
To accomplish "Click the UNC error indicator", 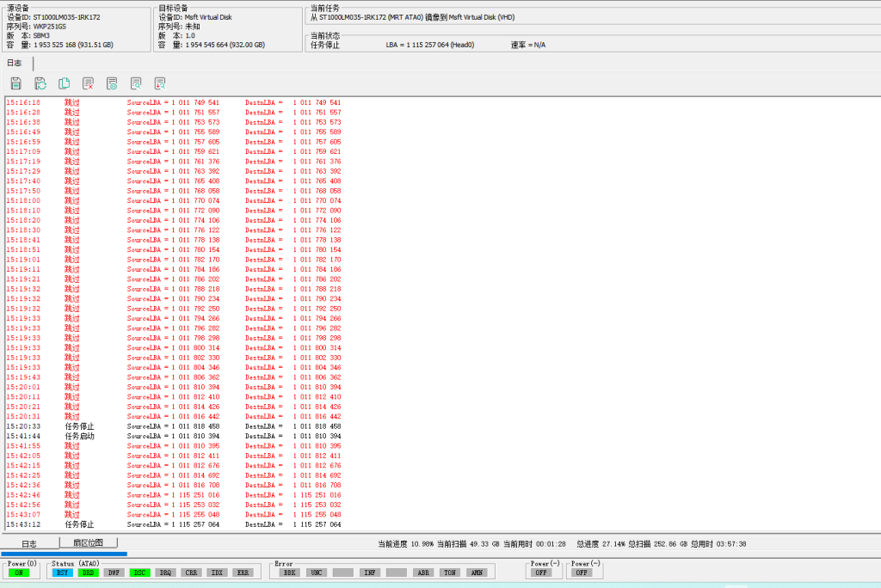I will pos(317,573).
